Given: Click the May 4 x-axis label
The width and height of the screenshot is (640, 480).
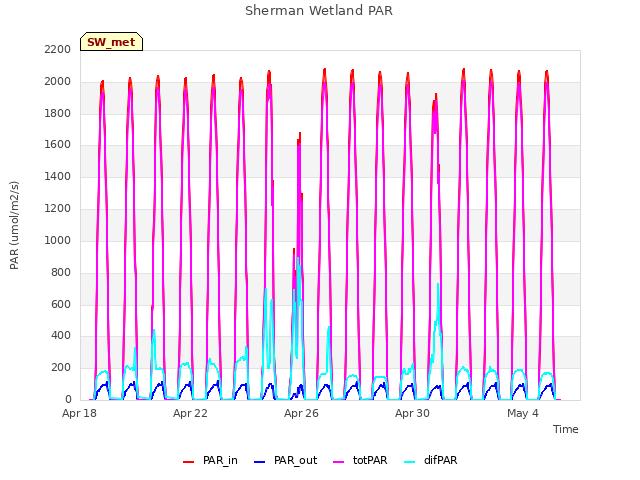Looking at the screenshot, I should (x=523, y=413).
